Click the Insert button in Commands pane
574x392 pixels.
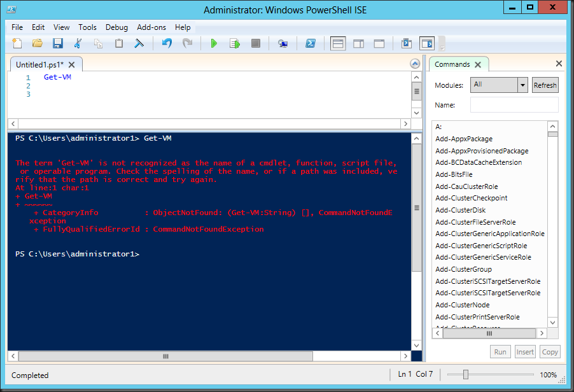(x=525, y=352)
